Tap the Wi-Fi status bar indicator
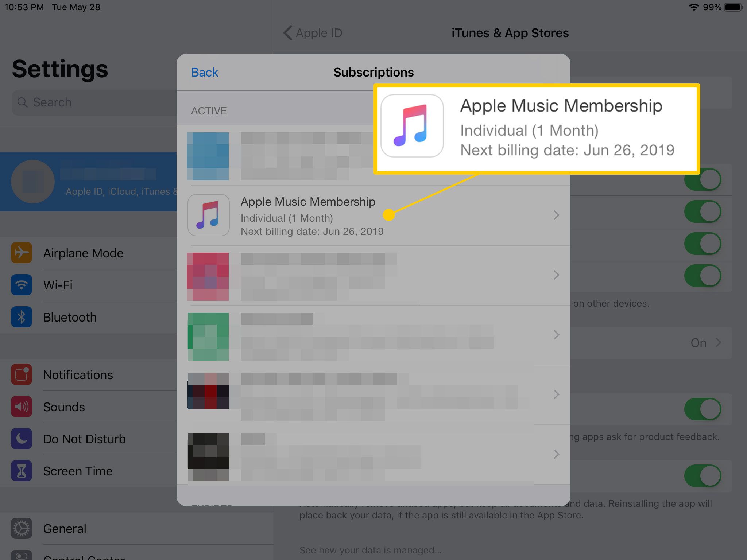Image resolution: width=747 pixels, height=560 pixels. (x=694, y=7)
